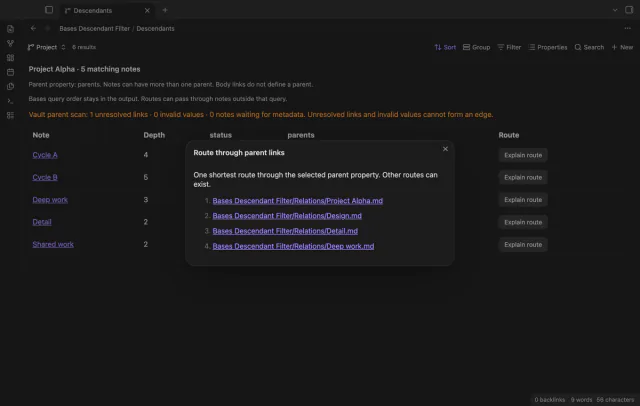Click the Project Alpha matching notes heading
Screen dimensions: 640x406
click(x=84, y=69)
